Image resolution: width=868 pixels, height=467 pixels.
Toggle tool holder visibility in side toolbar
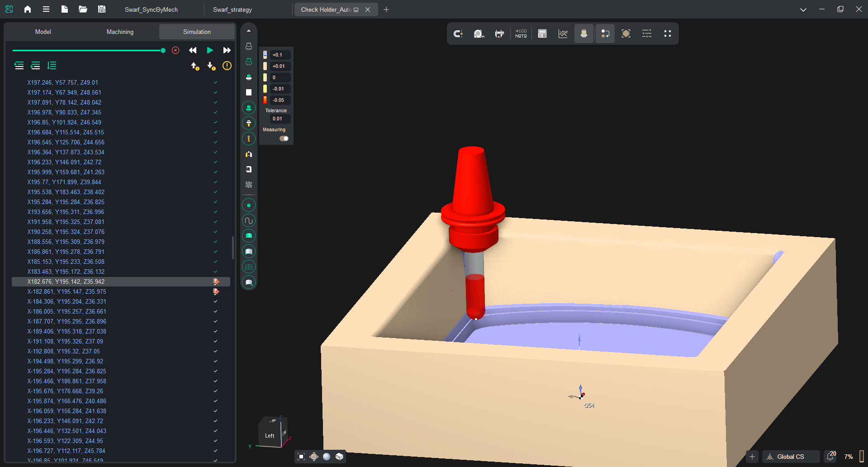click(249, 123)
